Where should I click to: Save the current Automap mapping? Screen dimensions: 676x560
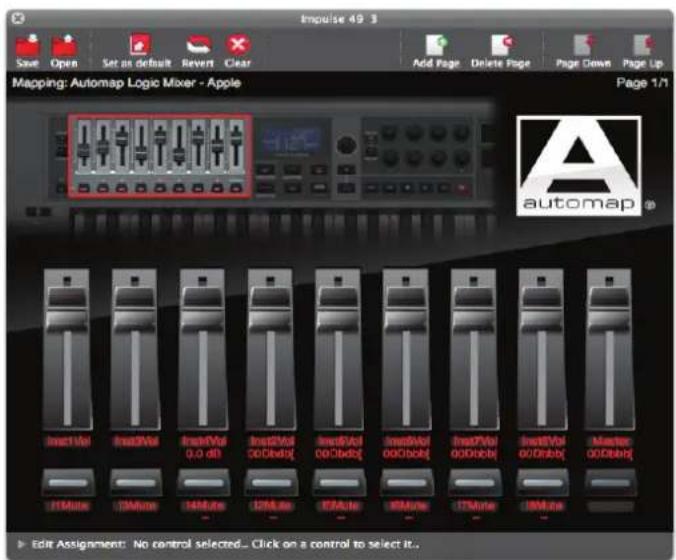pos(28,51)
